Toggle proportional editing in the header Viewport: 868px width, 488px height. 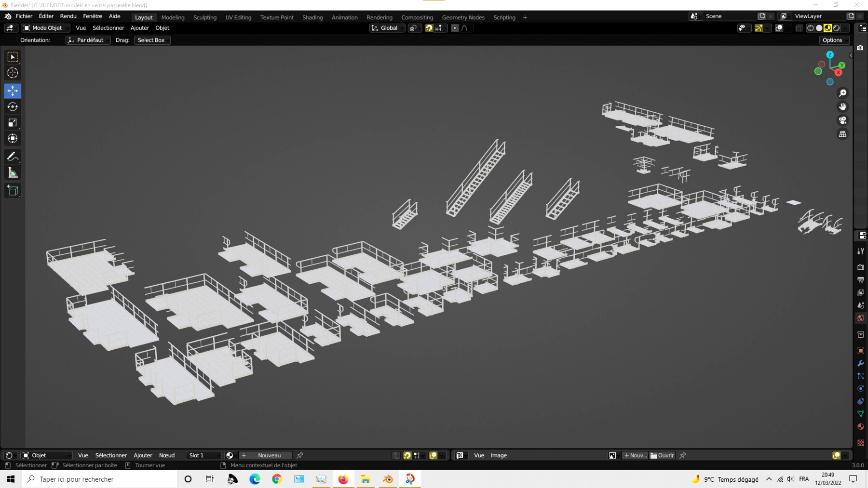pyautogui.click(x=455, y=28)
